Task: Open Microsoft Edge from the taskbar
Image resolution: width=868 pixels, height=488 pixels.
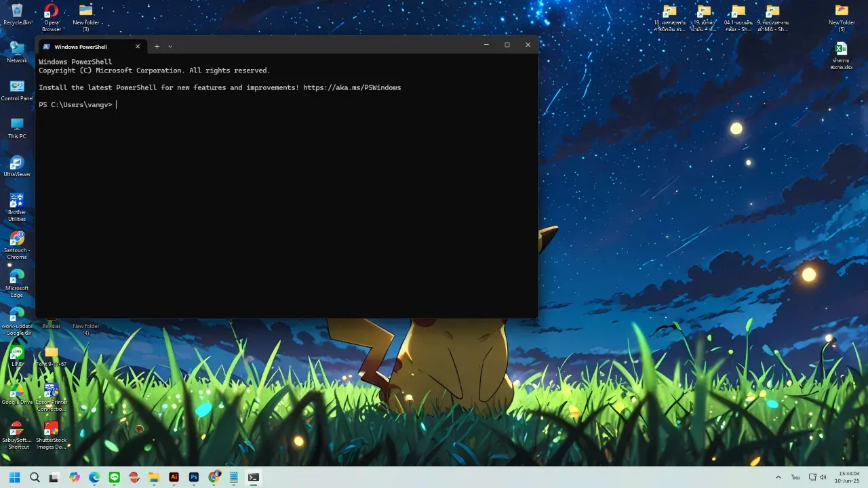Action: tap(94, 477)
